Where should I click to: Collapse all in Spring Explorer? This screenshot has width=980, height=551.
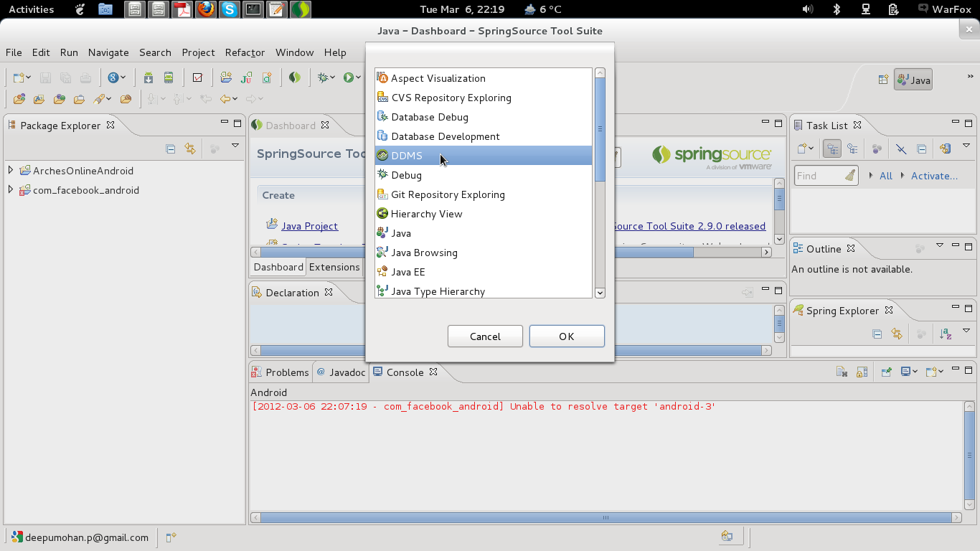coord(877,334)
